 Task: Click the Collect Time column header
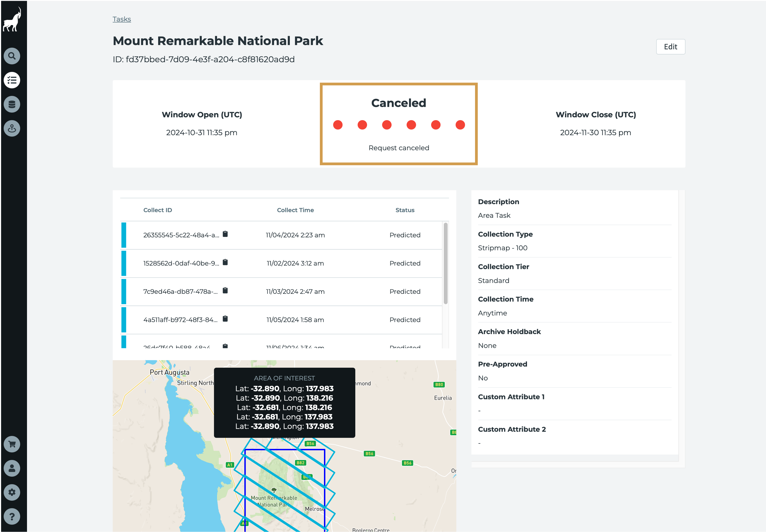click(x=295, y=210)
